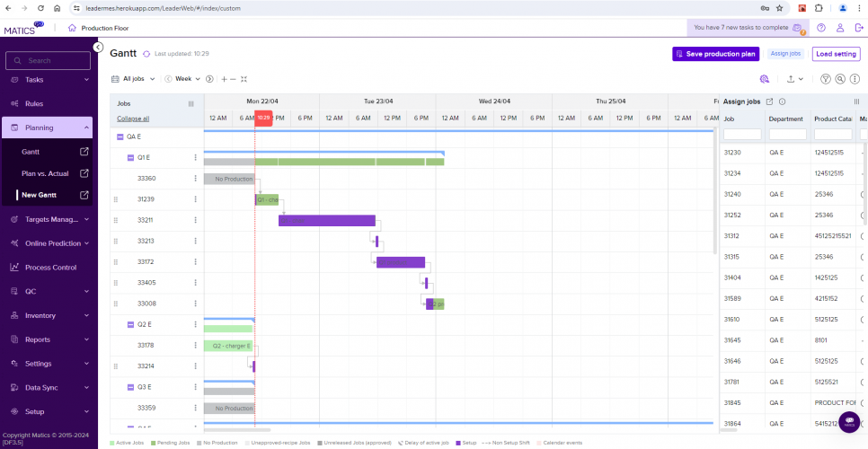The width and height of the screenshot is (868, 449).
Task: Click the Department column filter field
Action: click(788, 135)
